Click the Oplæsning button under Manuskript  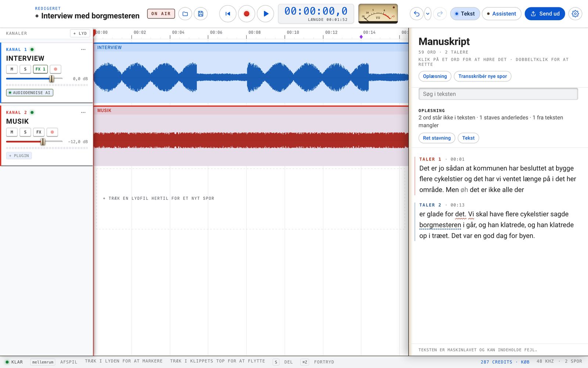click(435, 76)
